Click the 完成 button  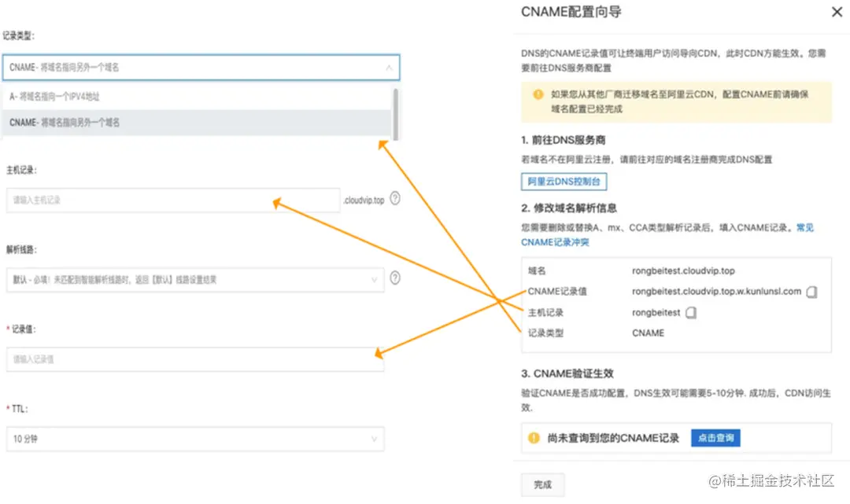(x=542, y=484)
